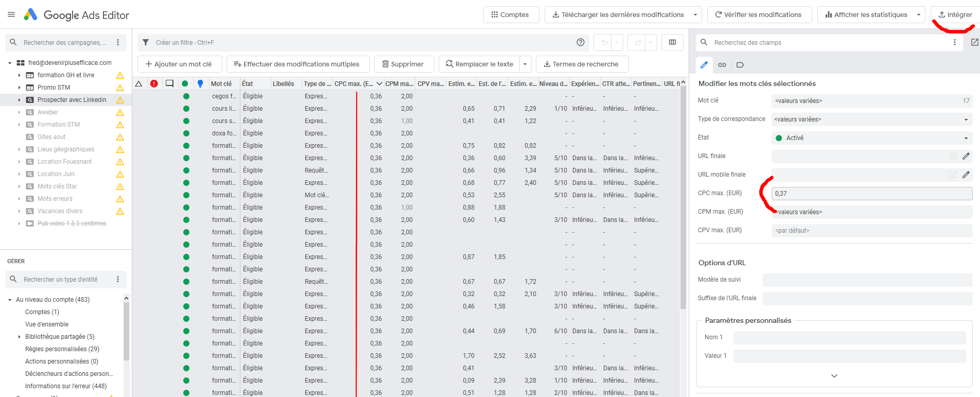Toggle the column chooser icon
The height and width of the screenshot is (397, 980).
click(x=672, y=42)
